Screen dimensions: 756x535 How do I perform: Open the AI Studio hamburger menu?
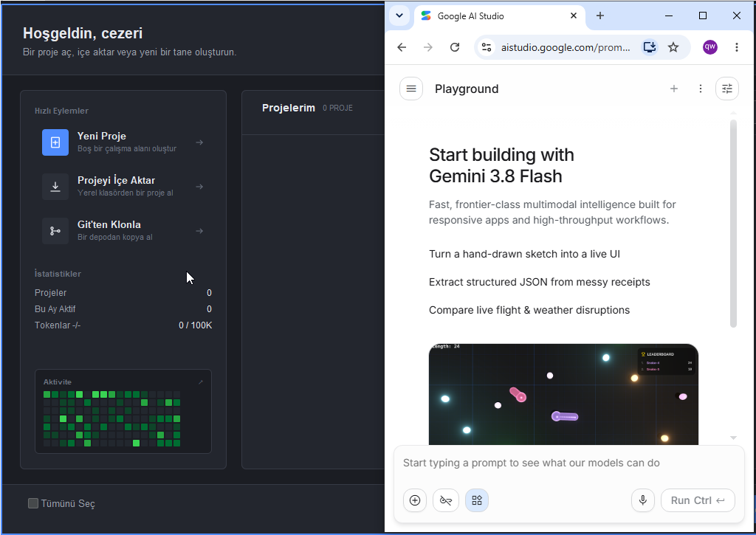(x=411, y=89)
